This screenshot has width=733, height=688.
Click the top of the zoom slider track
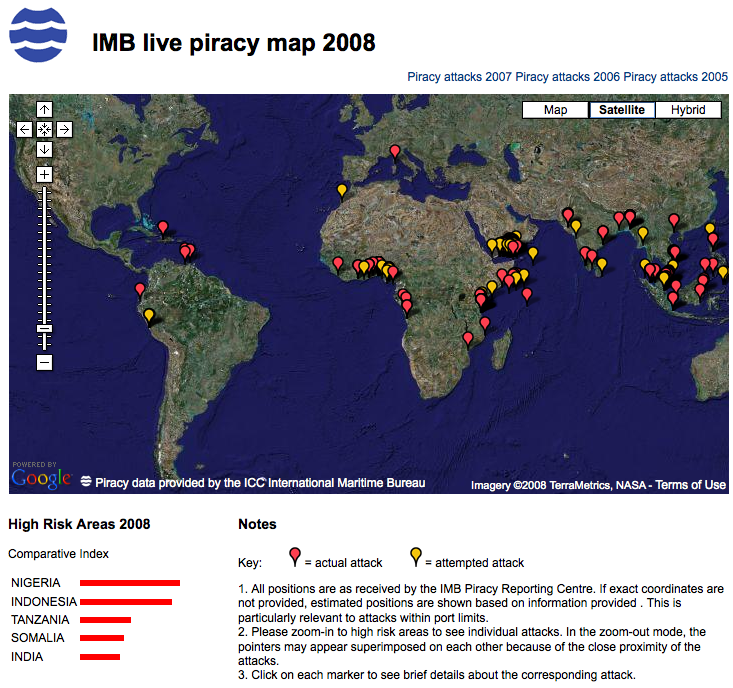(x=44, y=189)
